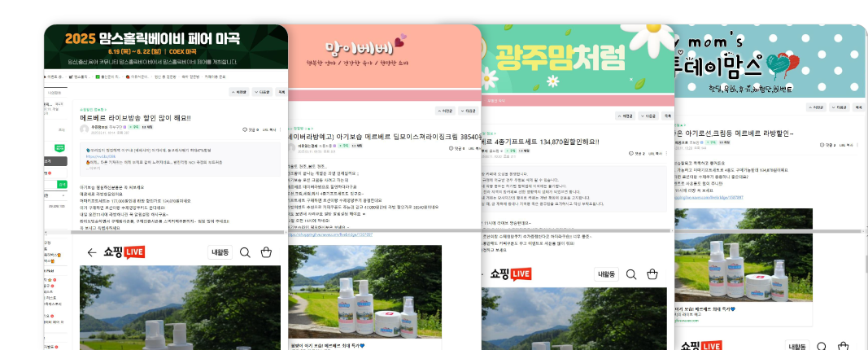
Task: Open product photo thumbnail in 맘이베베 post
Action: tap(364, 291)
